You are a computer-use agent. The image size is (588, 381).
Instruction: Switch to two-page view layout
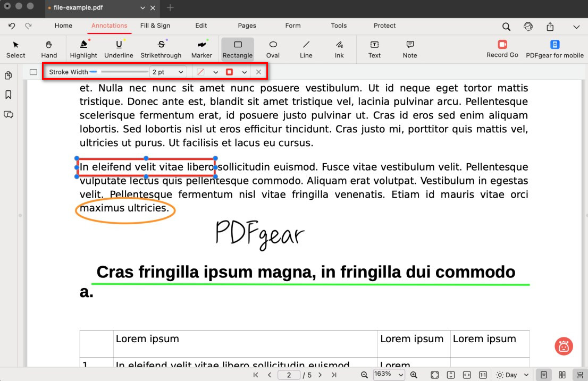click(x=562, y=375)
